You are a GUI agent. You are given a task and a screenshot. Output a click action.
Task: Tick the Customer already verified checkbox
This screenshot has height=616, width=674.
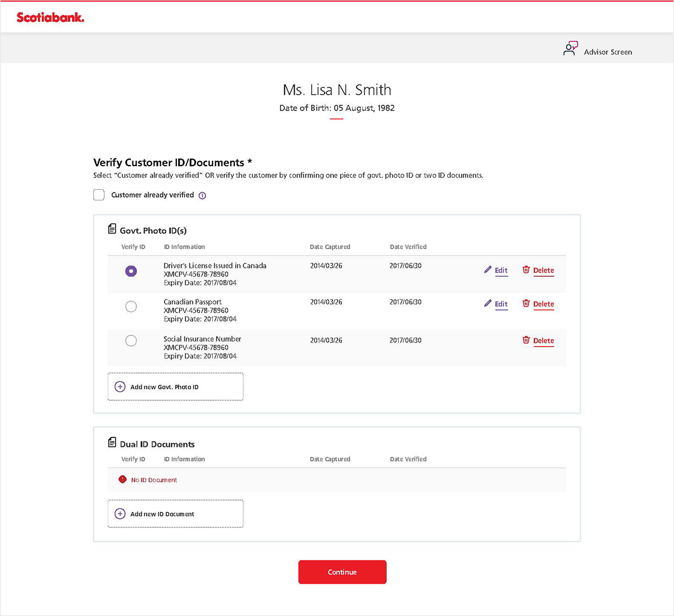tap(99, 195)
